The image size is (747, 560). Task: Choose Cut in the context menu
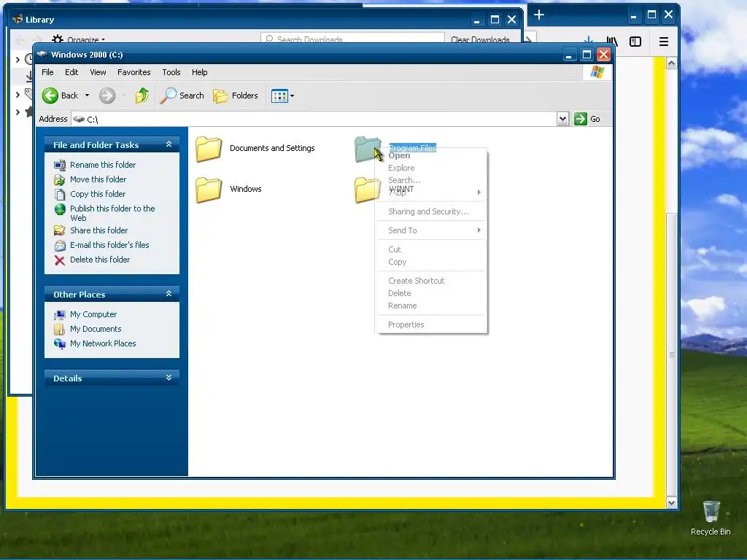click(x=430, y=249)
